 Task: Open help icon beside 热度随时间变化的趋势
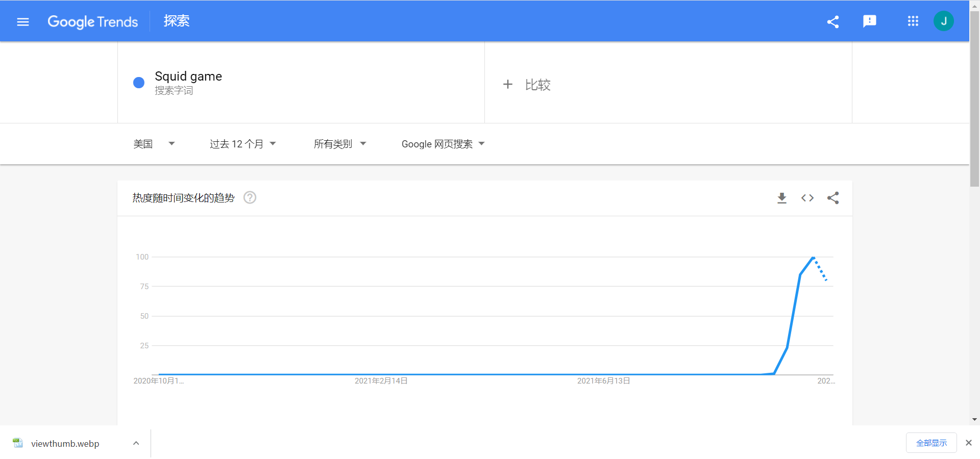coord(250,197)
